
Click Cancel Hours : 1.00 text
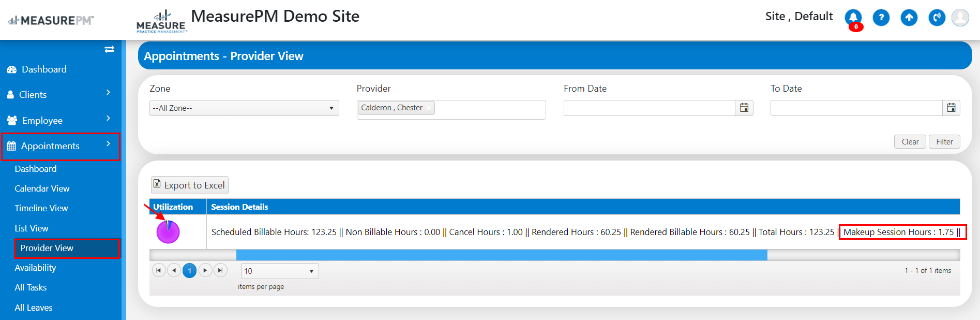tap(486, 232)
